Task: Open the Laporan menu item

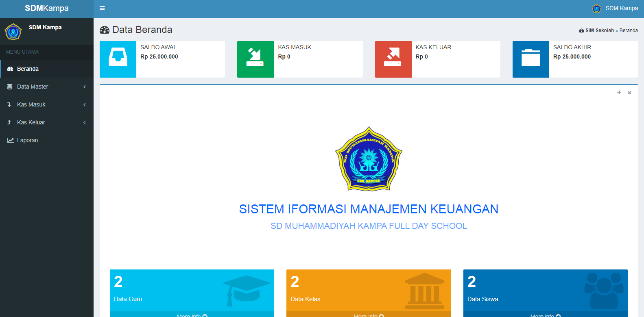Action: pyautogui.click(x=47, y=140)
